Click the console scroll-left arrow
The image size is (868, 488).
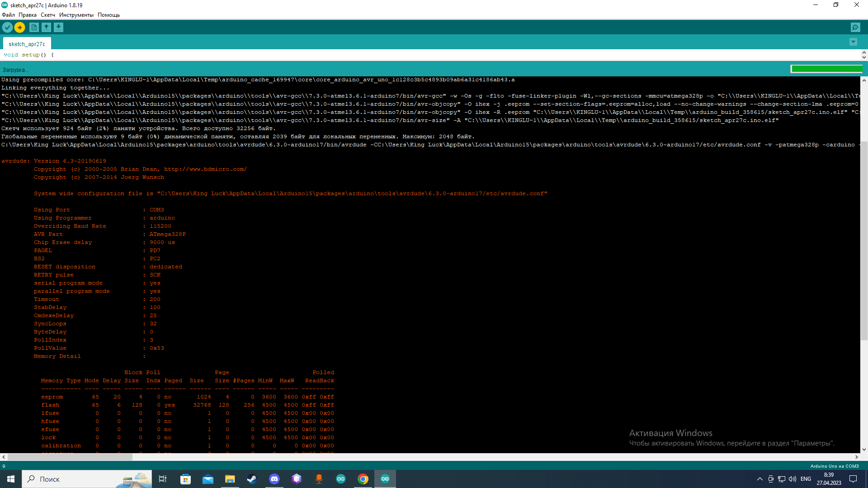pyautogui.click(x=4, y=457)
